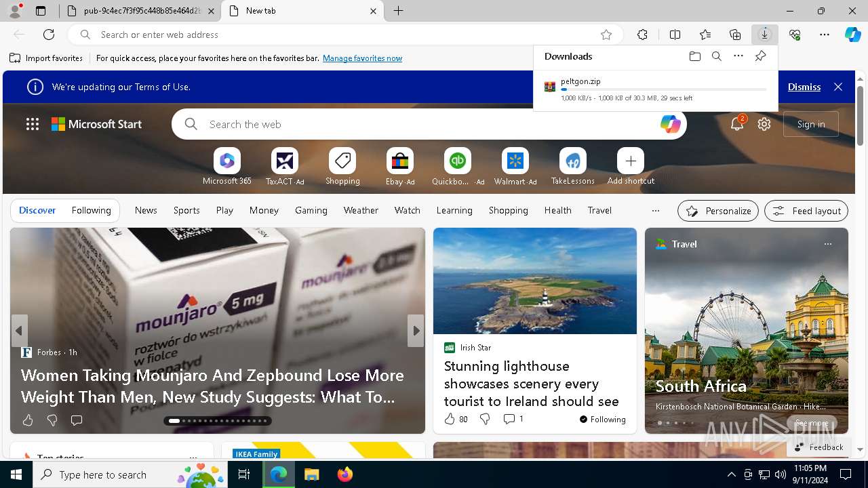Viewport: 868px width, 488px height.
Task: Change the Feed layout
Action: pos(806,211)
